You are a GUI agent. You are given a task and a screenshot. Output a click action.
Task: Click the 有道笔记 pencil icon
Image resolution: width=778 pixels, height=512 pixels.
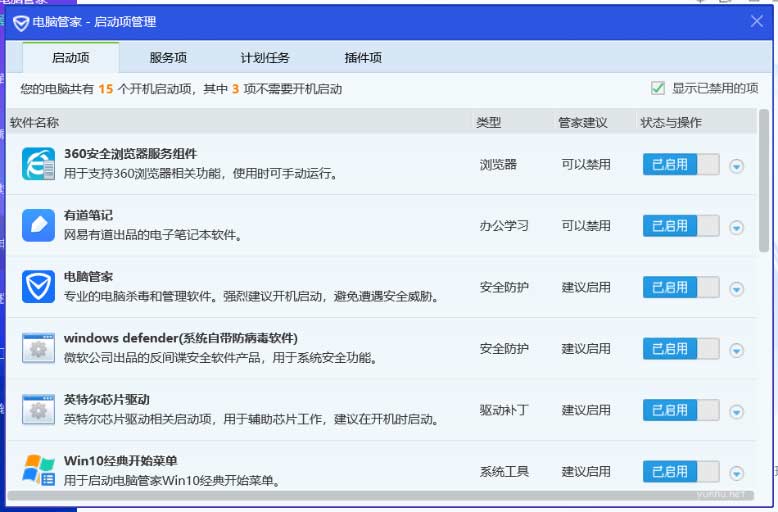pos(38,225)
